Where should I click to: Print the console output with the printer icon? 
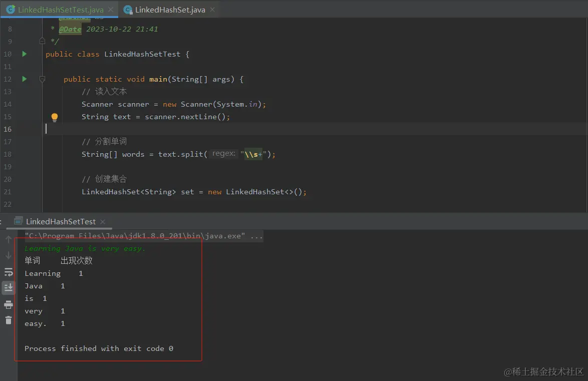click(8, 304)
